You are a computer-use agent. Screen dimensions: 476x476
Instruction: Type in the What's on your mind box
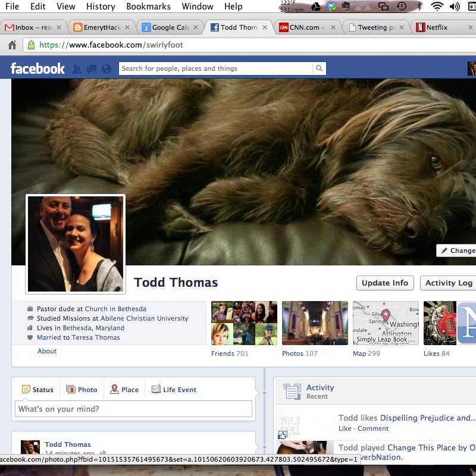[x=133, y=409]
